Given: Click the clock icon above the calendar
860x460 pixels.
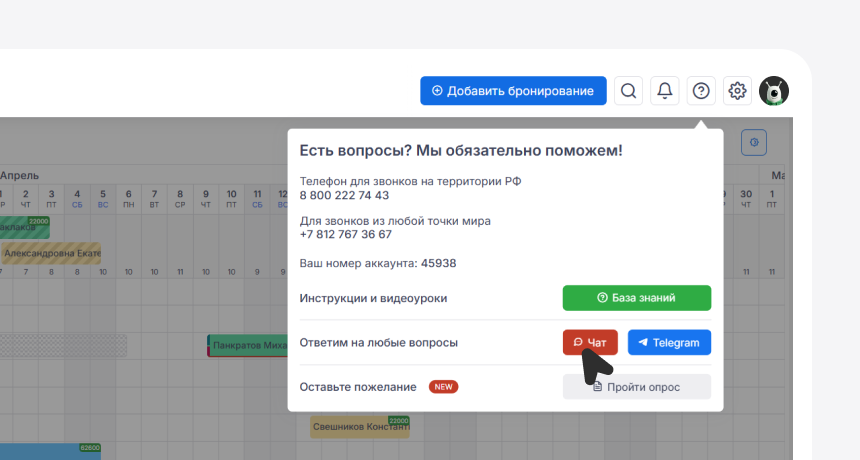Looking at the screenshot, I should [x=754, y=143].
